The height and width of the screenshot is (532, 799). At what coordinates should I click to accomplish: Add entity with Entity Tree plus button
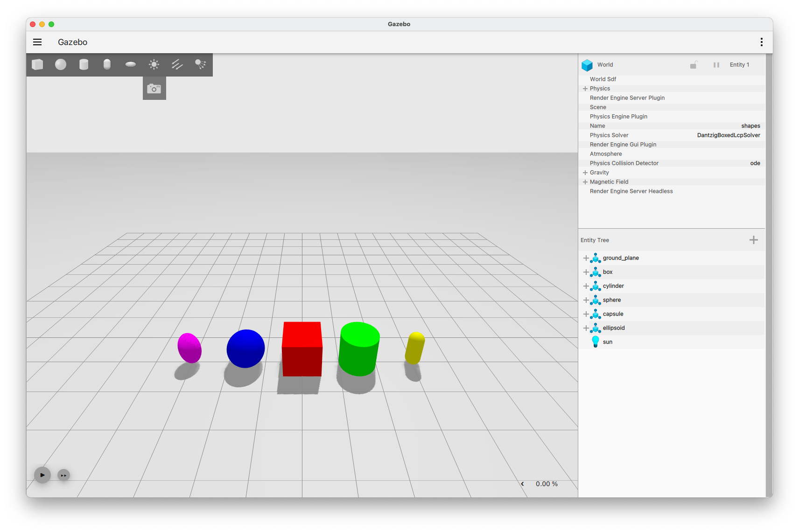click(x=754, y=240)
